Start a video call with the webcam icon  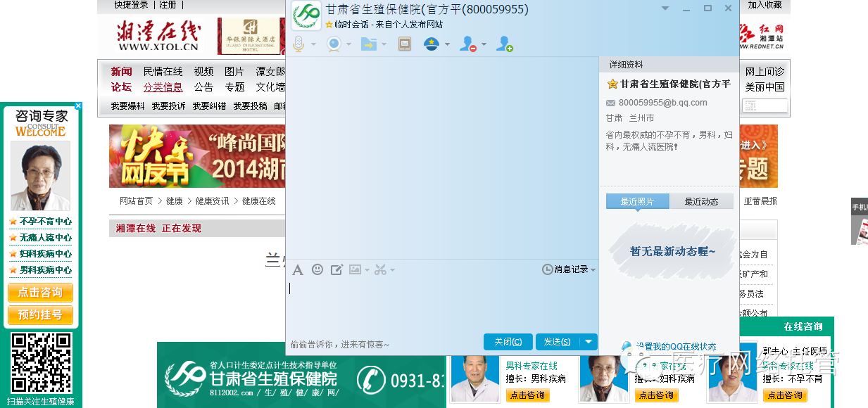tap(334, 44)
